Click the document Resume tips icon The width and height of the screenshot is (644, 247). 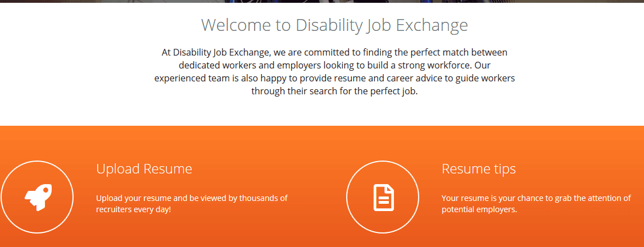pyautogui.click(x=384, y=198)
